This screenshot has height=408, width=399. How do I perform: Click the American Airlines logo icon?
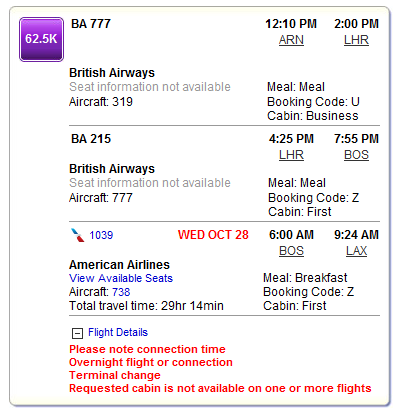point(77,235)
